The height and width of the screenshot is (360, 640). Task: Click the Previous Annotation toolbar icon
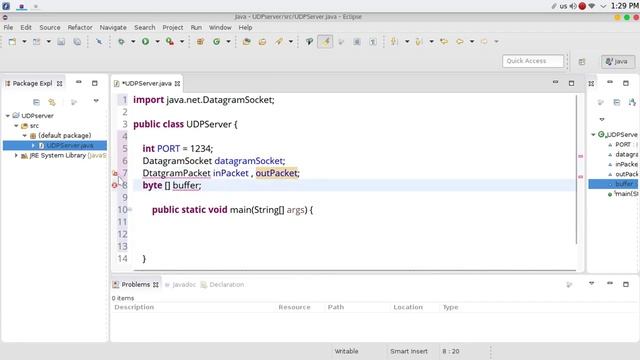[419, 42]
